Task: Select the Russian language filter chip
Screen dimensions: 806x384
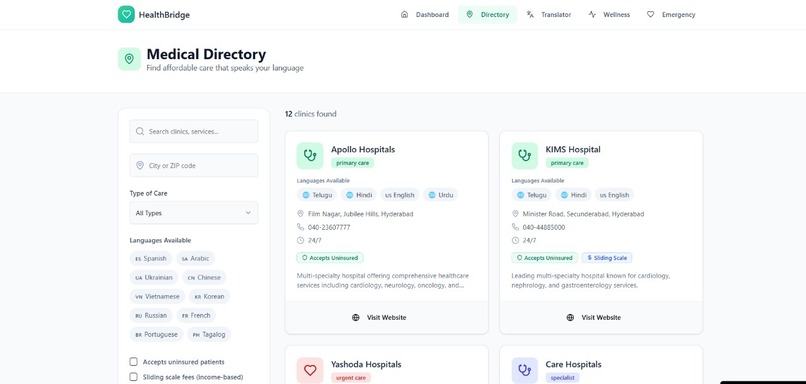Action: [x=151, y=316]
